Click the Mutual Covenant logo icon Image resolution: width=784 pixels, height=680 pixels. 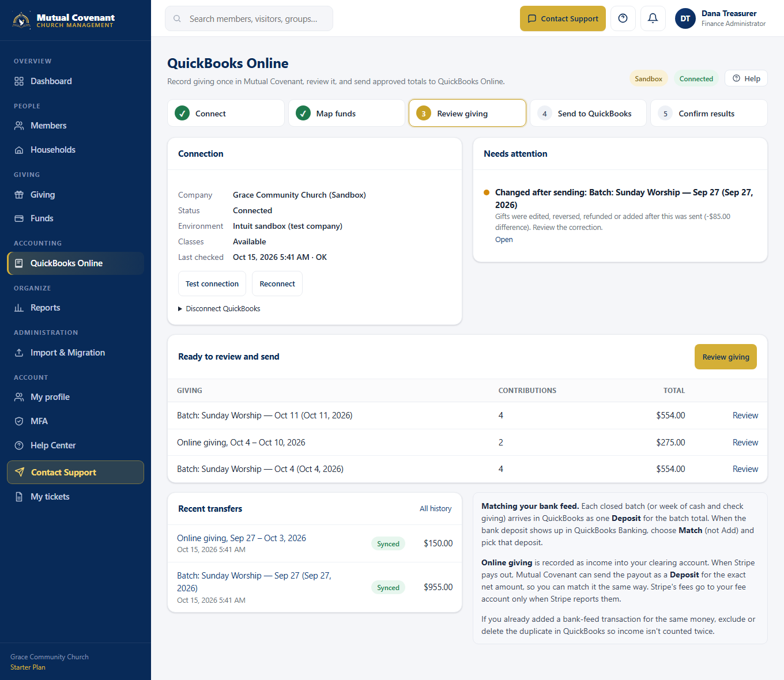coord(21,20)
